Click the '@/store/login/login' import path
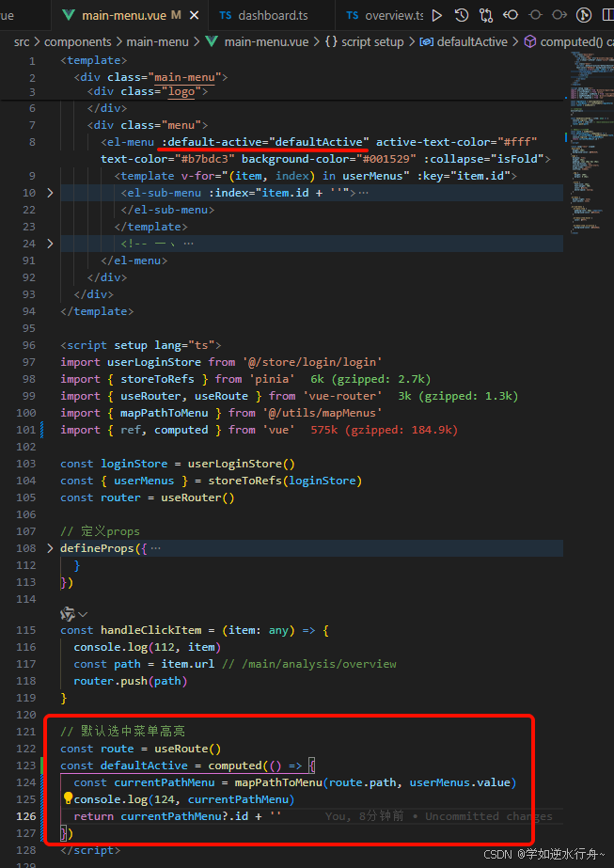Viewport: 614px width, 868px height. pos(312,362)
